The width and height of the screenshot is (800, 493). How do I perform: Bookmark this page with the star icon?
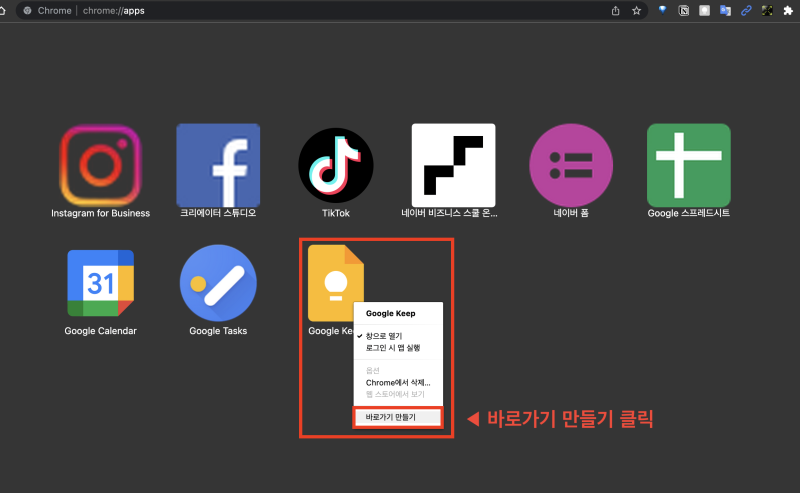636,11
